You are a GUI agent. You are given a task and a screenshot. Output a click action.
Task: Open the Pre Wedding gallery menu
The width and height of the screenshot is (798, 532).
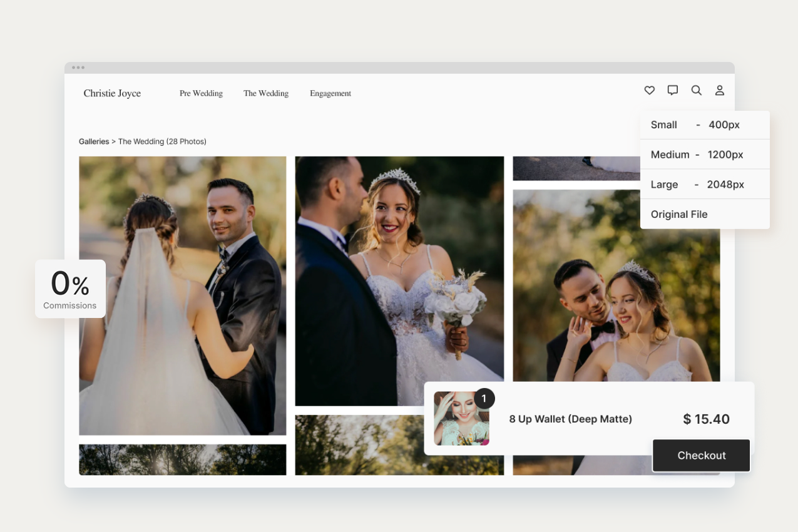point(201,93)
